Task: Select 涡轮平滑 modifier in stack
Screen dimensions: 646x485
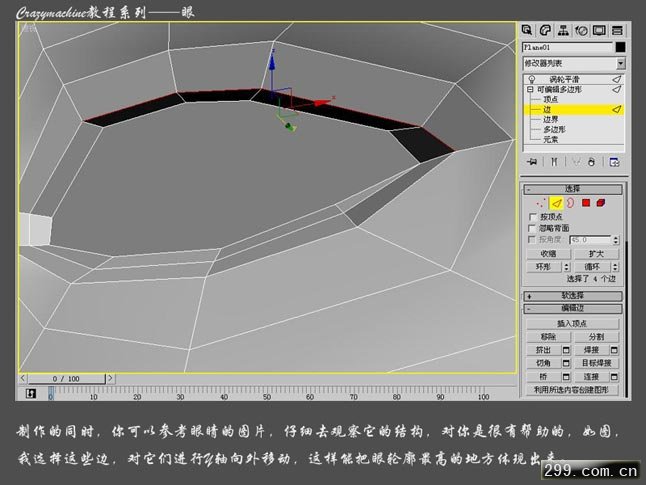Action: click(x=564, y=79)
